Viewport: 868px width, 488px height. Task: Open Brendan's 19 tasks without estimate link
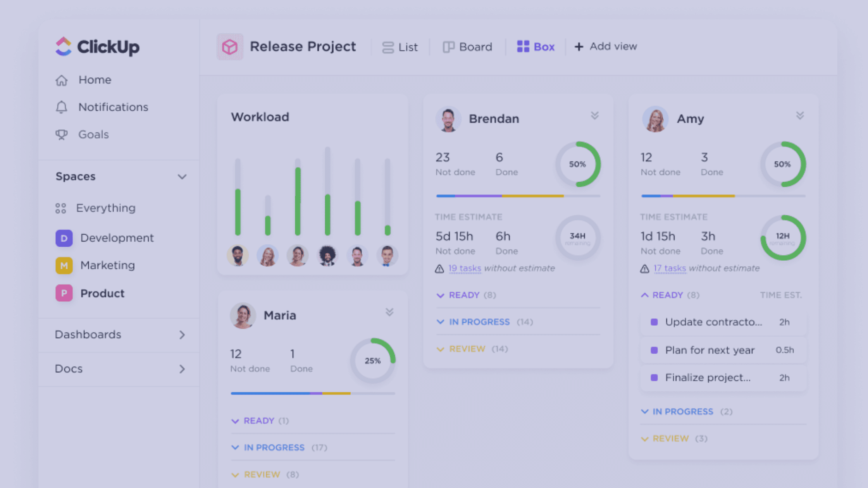coord(465,268)
